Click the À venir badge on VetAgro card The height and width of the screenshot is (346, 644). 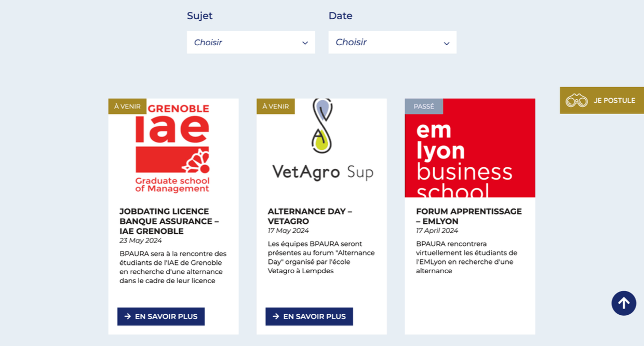[x=275, y=107]
